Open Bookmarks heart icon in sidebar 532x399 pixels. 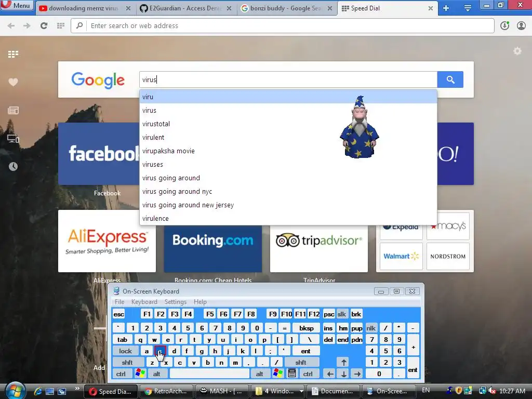tap(13, 82)
